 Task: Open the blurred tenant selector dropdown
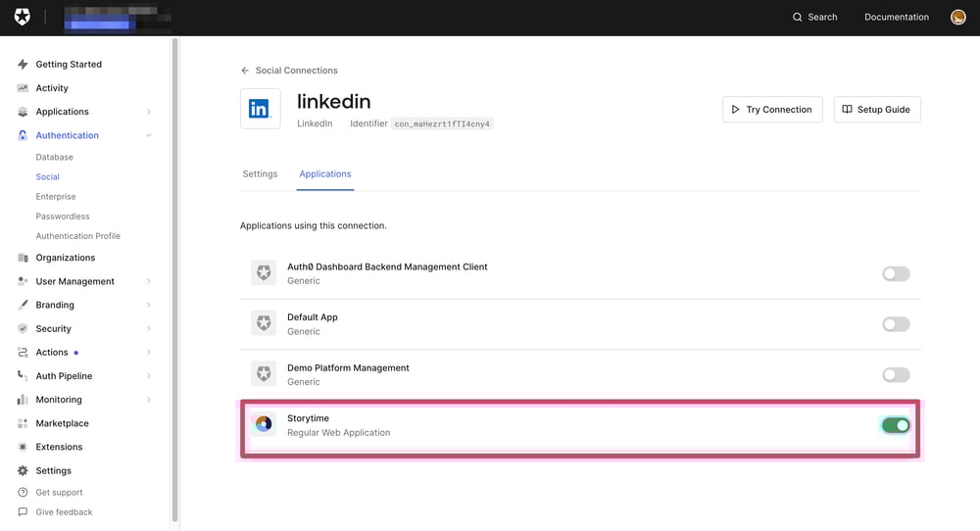coord(118,18)
